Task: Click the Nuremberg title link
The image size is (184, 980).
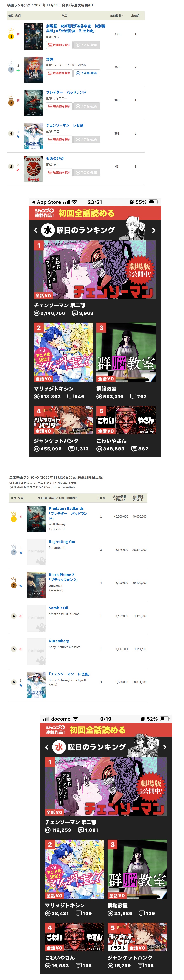Action: click(x=59, y=641)
